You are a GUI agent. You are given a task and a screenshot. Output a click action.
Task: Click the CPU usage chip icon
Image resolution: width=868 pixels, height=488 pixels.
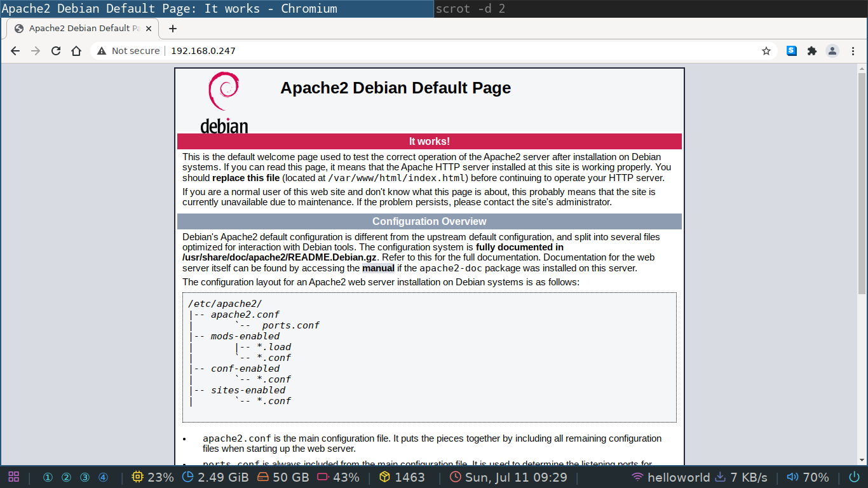click(x=137, y=477)
